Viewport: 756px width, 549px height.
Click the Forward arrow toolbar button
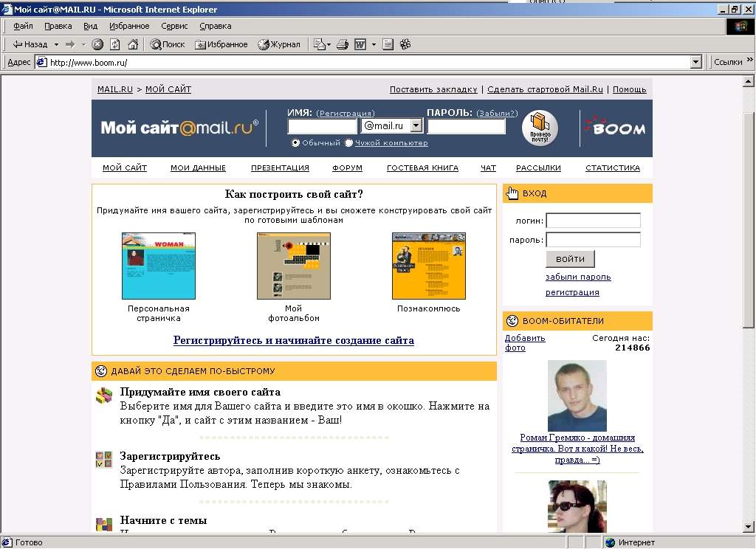(x=70, y=44)
